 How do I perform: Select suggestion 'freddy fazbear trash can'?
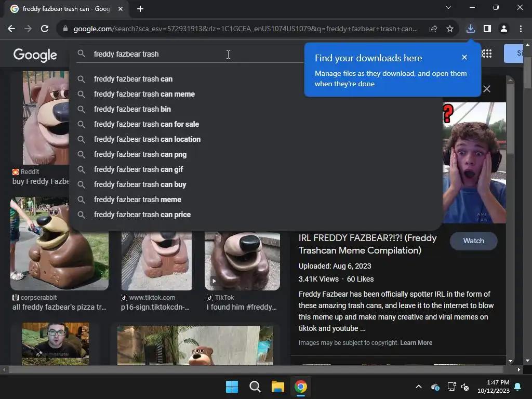tap(256, 79)
